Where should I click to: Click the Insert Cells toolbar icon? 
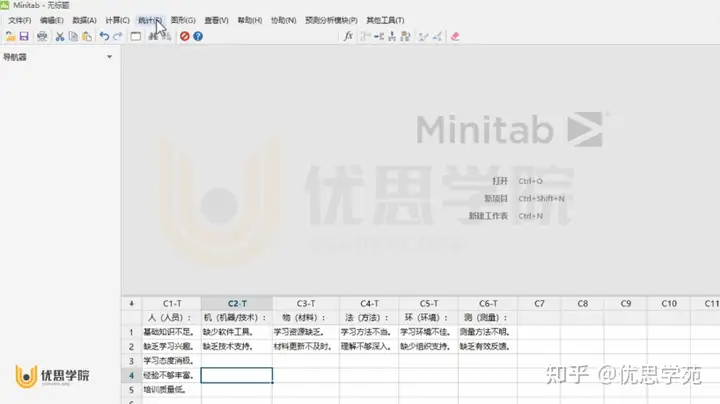click(x=366, y=36)
